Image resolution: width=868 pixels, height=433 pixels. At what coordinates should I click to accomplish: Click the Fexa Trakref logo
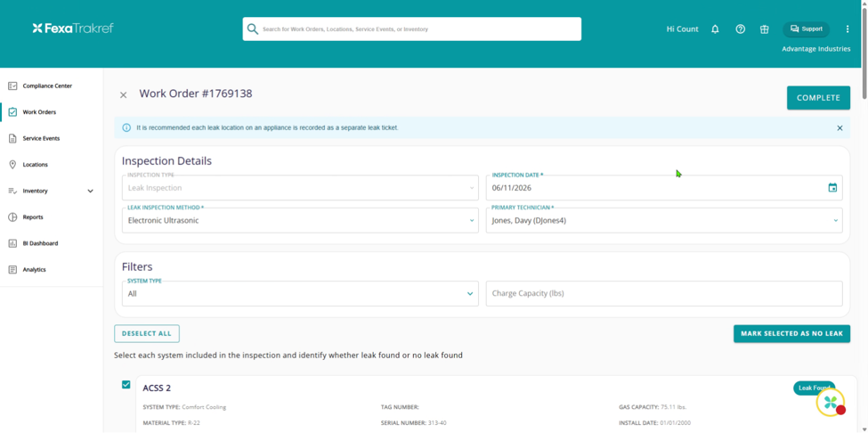coord(73,29)
